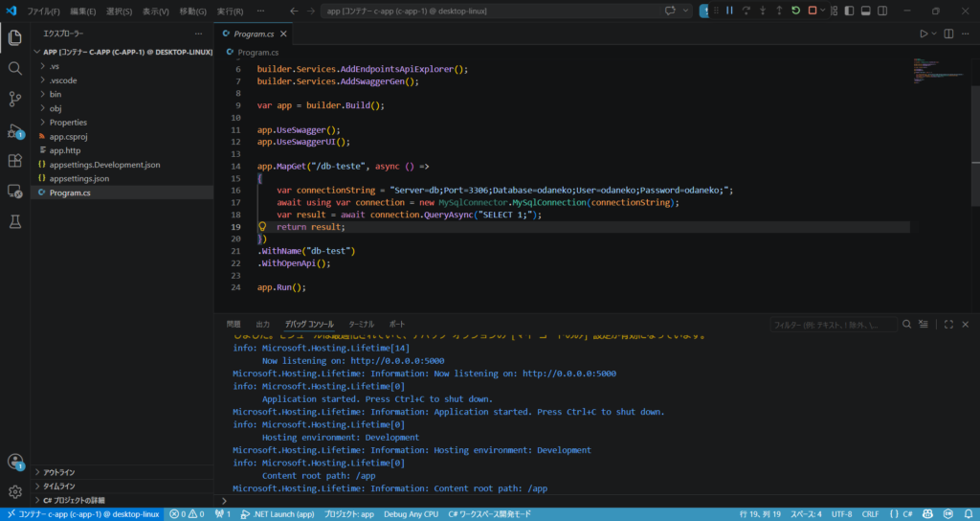Close the Program.cs editor tab
980x521 pixels.
coord(283,34)
